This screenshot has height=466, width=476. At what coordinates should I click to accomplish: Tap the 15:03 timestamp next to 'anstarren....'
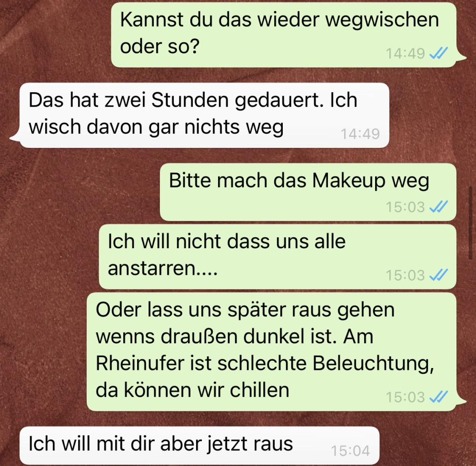coord(405,276)
